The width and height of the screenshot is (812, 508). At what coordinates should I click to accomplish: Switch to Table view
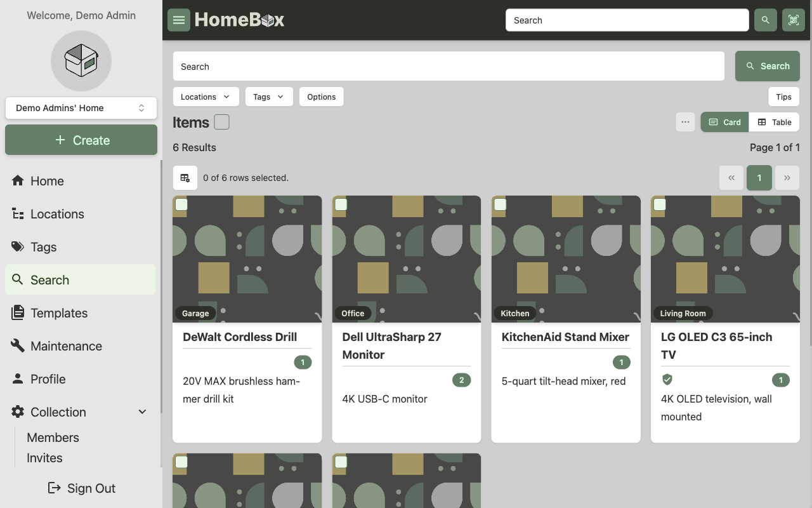click(x=774, y=122)
